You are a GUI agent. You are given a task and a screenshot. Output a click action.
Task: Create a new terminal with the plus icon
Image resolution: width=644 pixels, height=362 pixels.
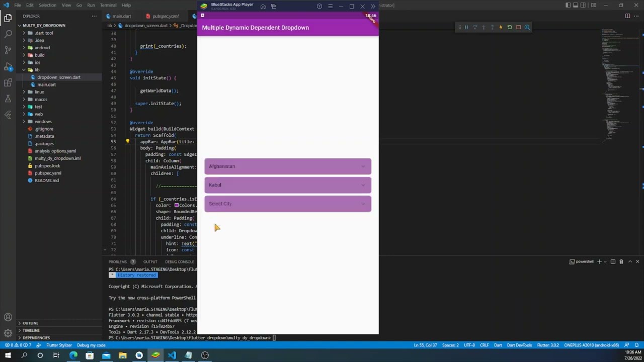tap(599, 261)
